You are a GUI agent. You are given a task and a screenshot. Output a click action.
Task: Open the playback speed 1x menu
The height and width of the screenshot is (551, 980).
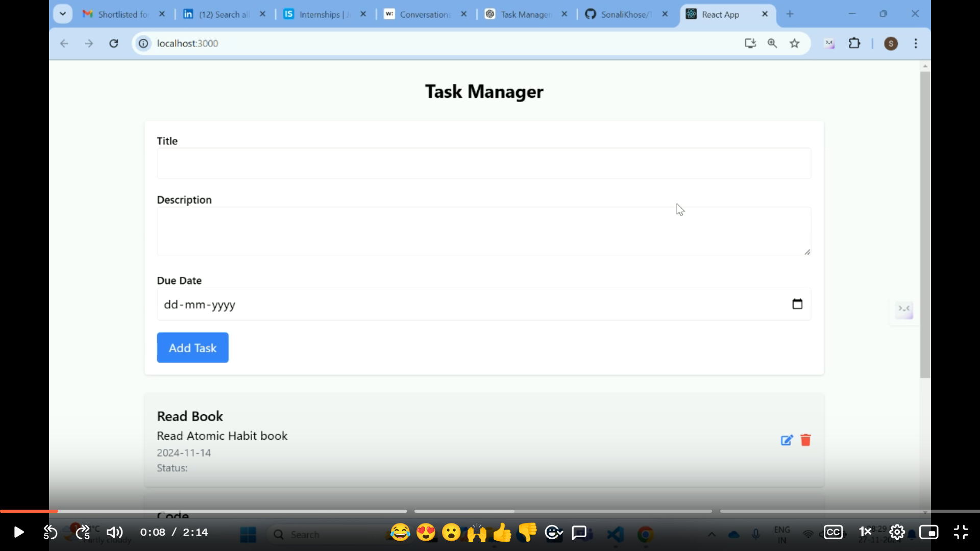(865, 532)
